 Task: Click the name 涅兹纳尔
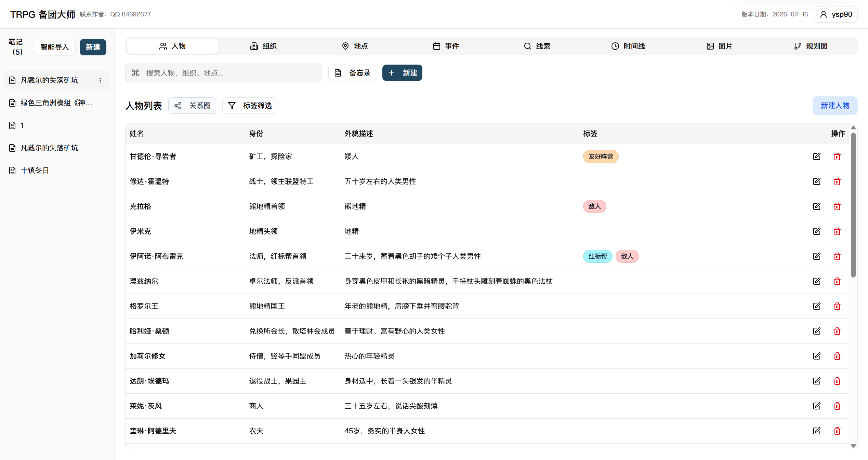pos(144,281)
